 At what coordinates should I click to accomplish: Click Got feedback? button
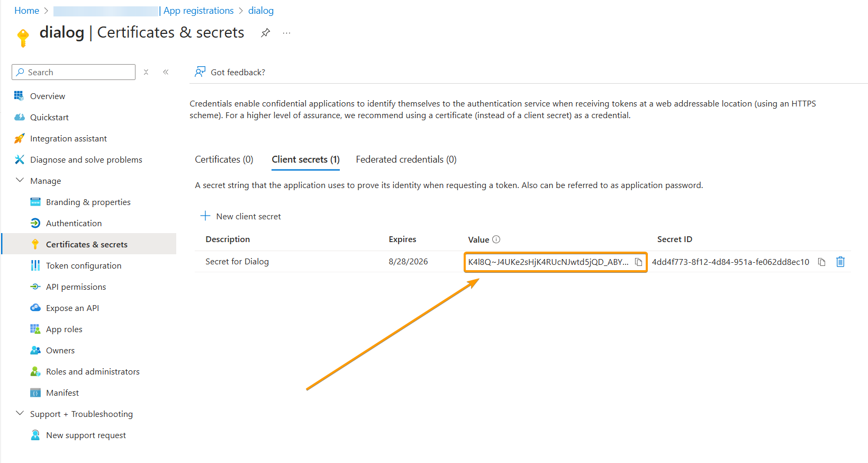coord(230,72)
